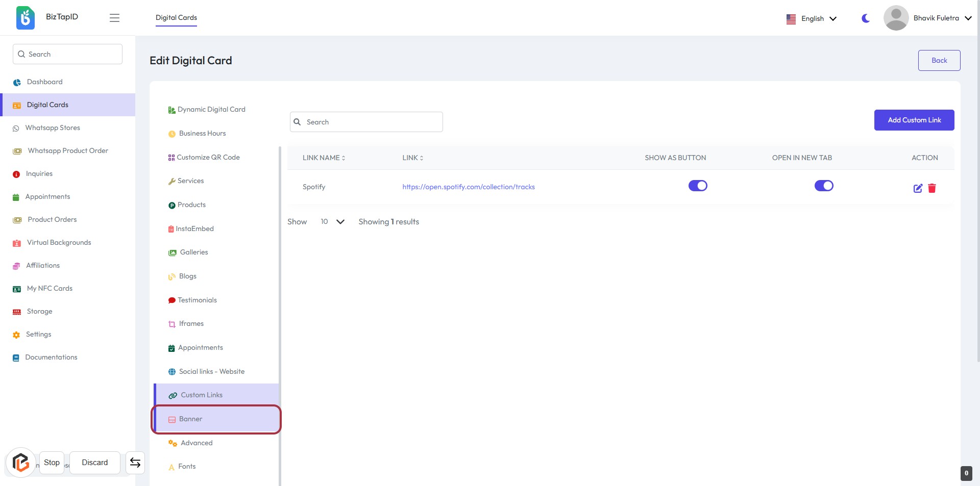Expand the Bhavik Fuletra user menu
Viewport: 980px width, 486px height.
pyautogui.click(x=942, y=18)
